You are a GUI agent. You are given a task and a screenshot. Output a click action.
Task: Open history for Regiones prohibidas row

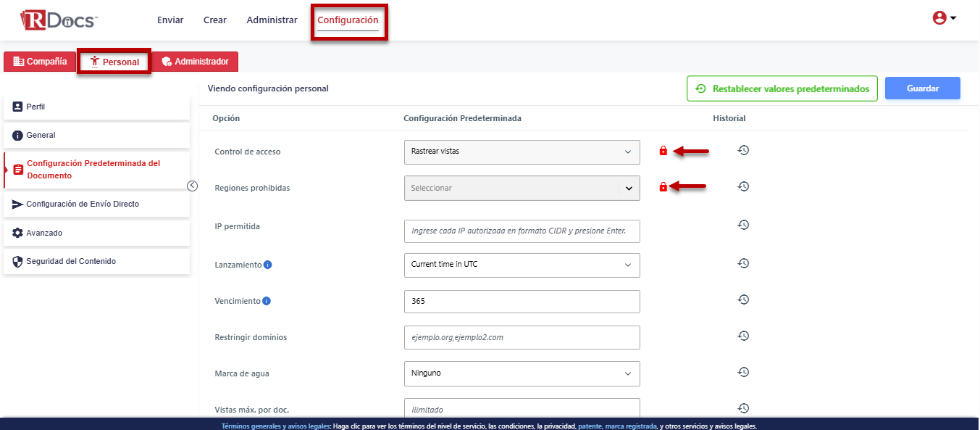coord(743,186)
